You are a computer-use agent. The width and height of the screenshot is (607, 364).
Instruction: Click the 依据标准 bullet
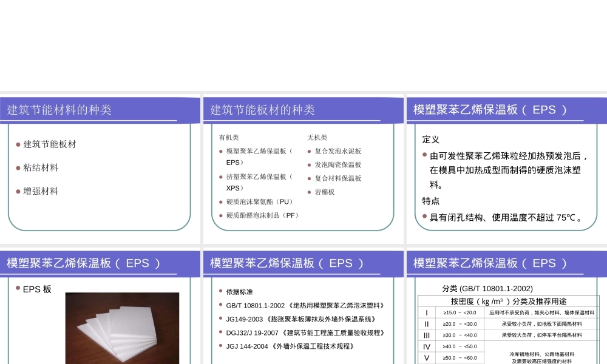point(239,292)
